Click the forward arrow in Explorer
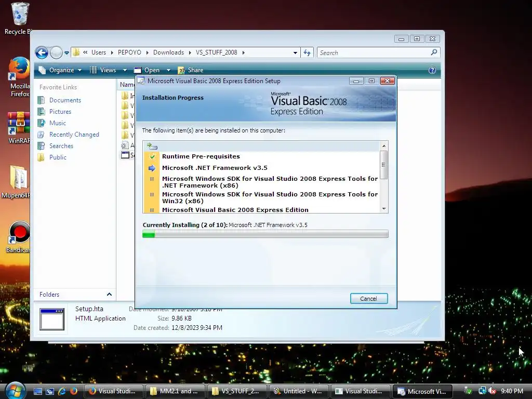The width and height of the screenshot is (532, 399). click(56, 52)
